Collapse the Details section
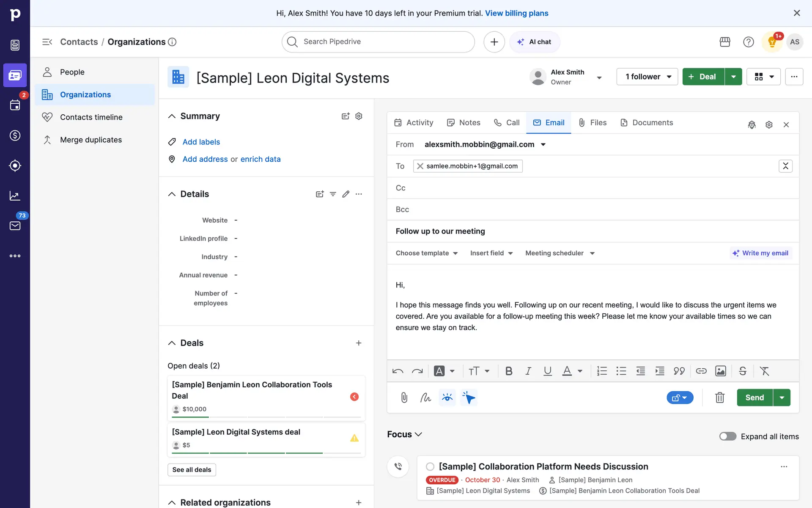This screenshot has height=508, width=812. [x=172, y=194]
